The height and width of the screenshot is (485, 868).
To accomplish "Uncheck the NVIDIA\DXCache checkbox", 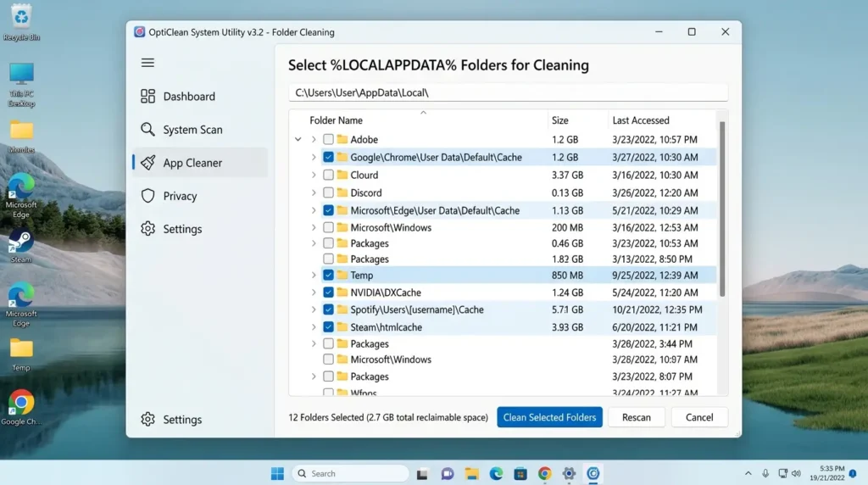I will point(328,292).
